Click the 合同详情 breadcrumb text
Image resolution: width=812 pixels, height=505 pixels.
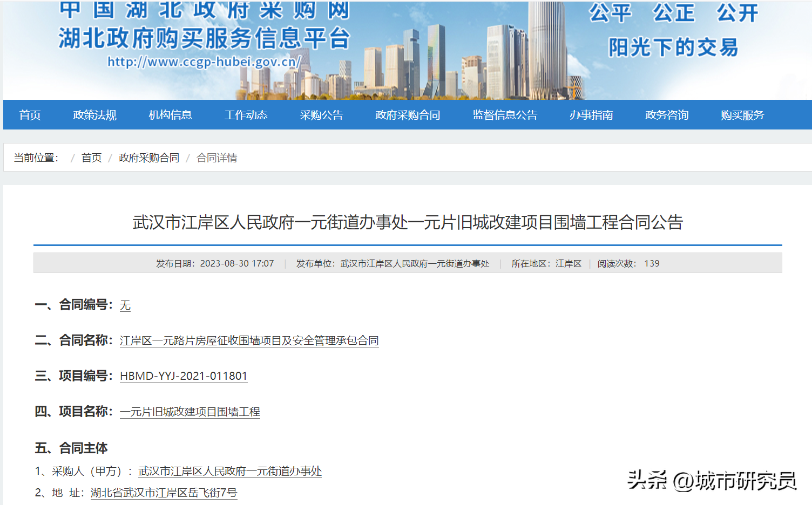(217, 158)
